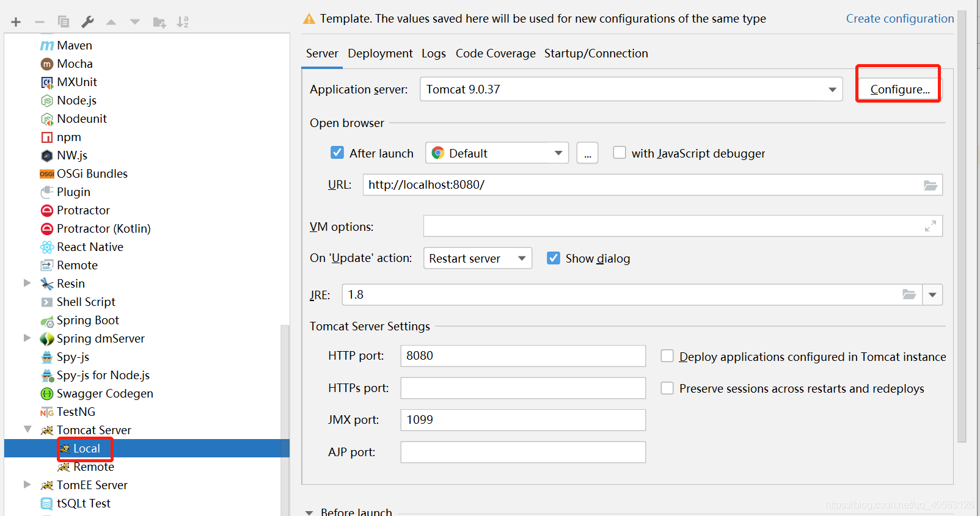
Task: Open the JRE dropdown arrow
Action: tap(932, 295)
